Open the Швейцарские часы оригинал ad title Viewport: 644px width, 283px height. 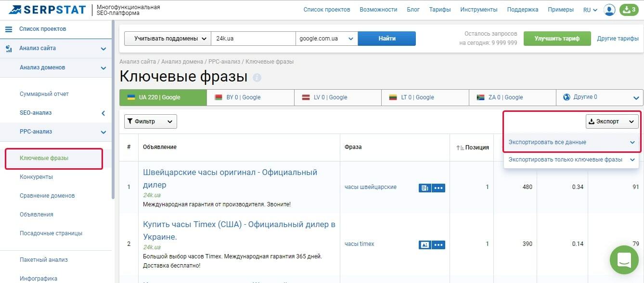(230, 178)
